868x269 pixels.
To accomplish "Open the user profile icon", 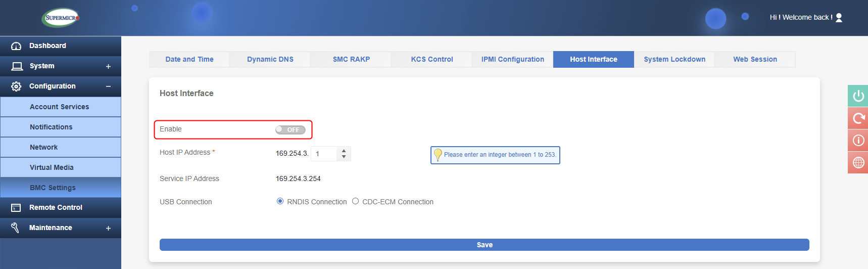I will coord(839,18).
